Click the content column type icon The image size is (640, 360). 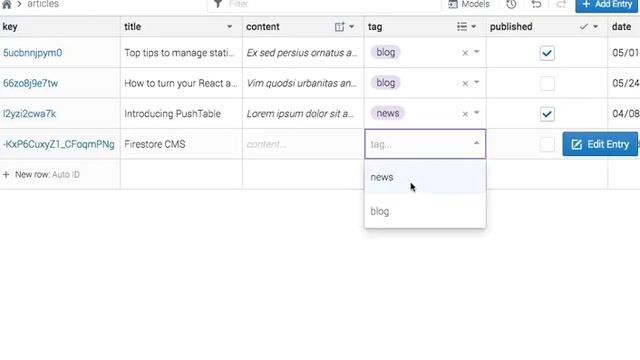pos(339,27)
